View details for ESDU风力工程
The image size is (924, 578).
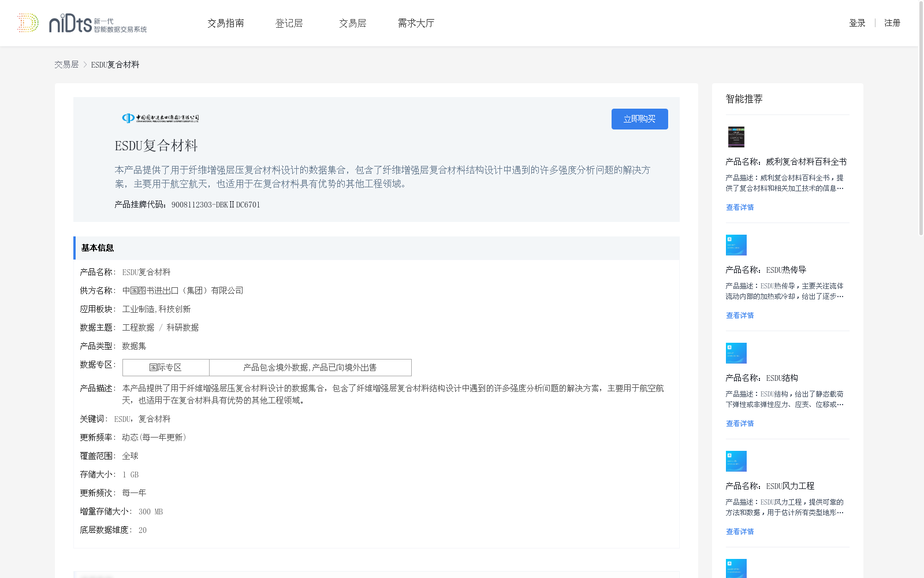[x=740, y=532]
